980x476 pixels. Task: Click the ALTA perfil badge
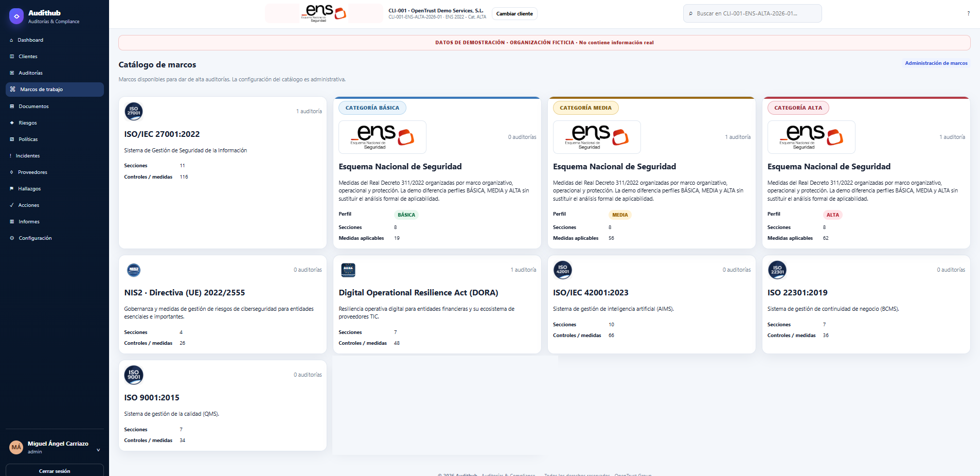pyautogui.click(x=833, y=215)
